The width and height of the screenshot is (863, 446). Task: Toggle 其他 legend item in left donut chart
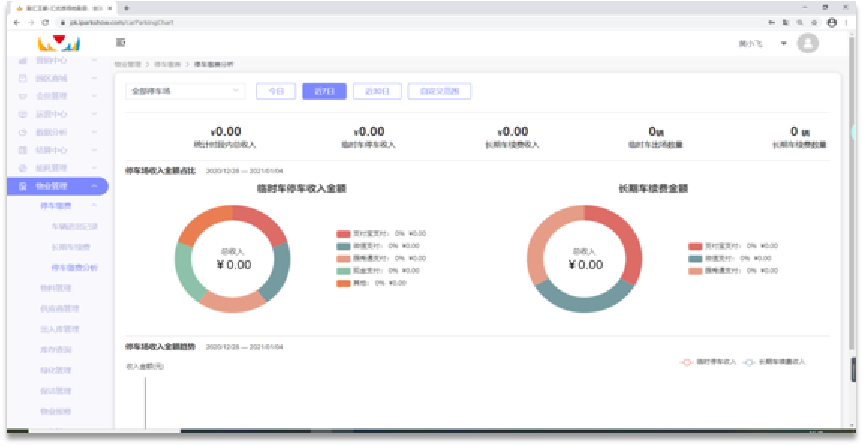point(355,283)
